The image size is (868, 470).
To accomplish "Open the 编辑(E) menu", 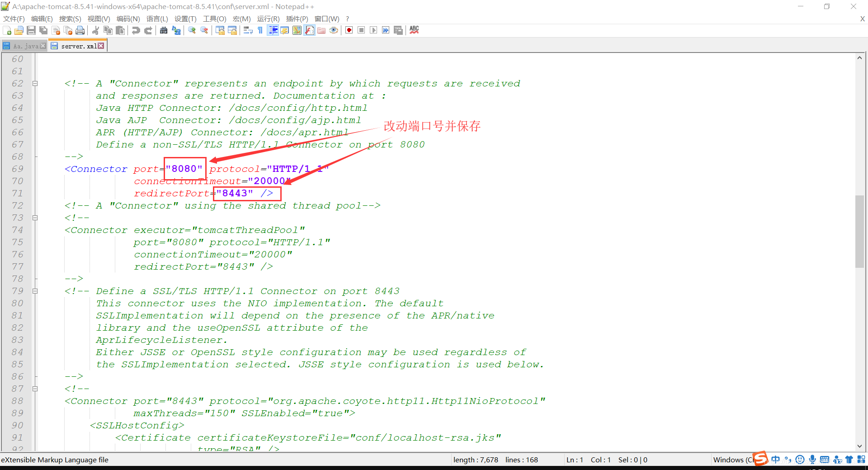I will coord(42,19).
